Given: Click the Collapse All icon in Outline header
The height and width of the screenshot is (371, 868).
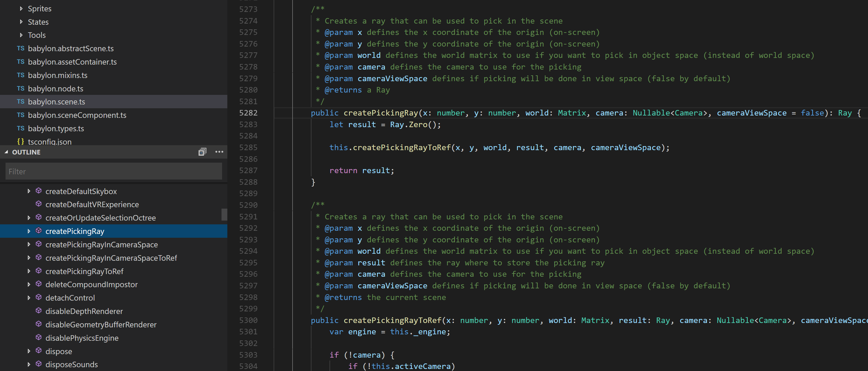Looking at the screenshot, I should [202, 152].
